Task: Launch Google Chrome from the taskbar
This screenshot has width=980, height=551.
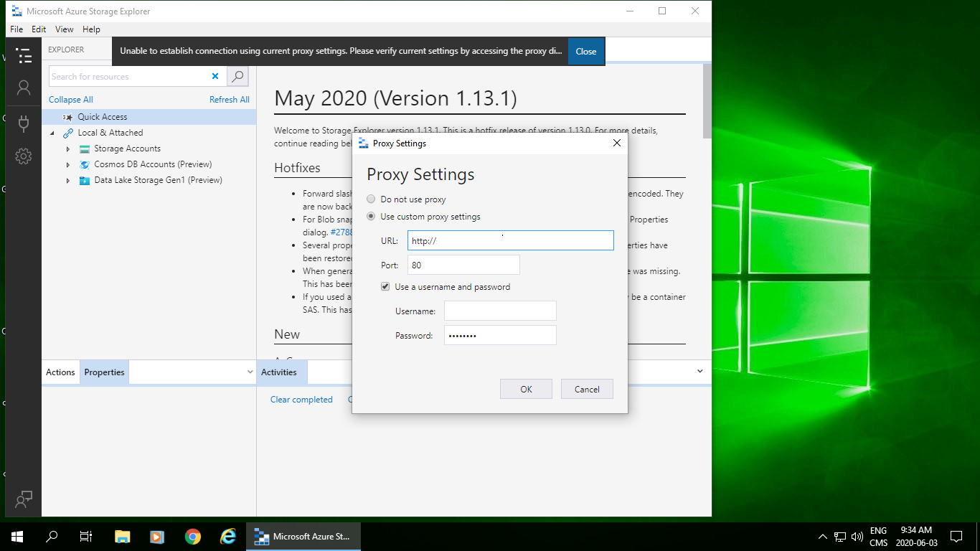Action: click(x=192, y=537)
